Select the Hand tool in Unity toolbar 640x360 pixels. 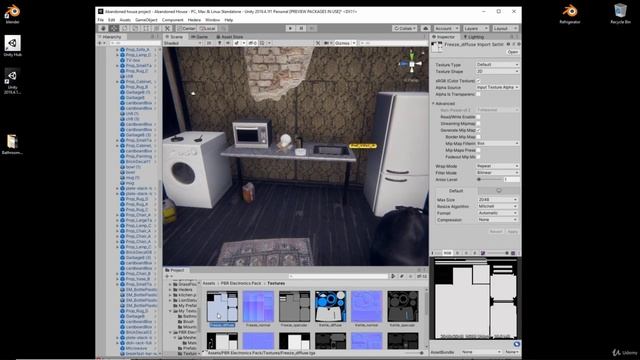103,29
